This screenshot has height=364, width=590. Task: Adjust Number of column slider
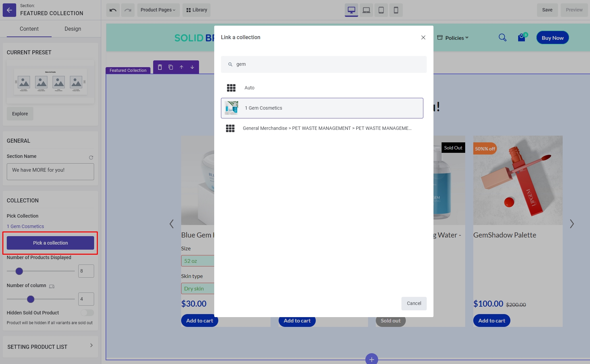[31, 299]
